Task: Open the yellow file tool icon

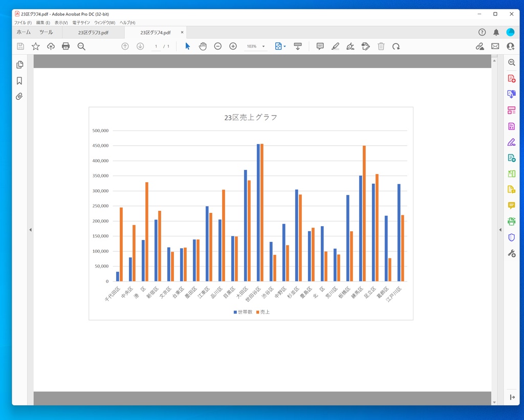Action: tap(512, 189)
